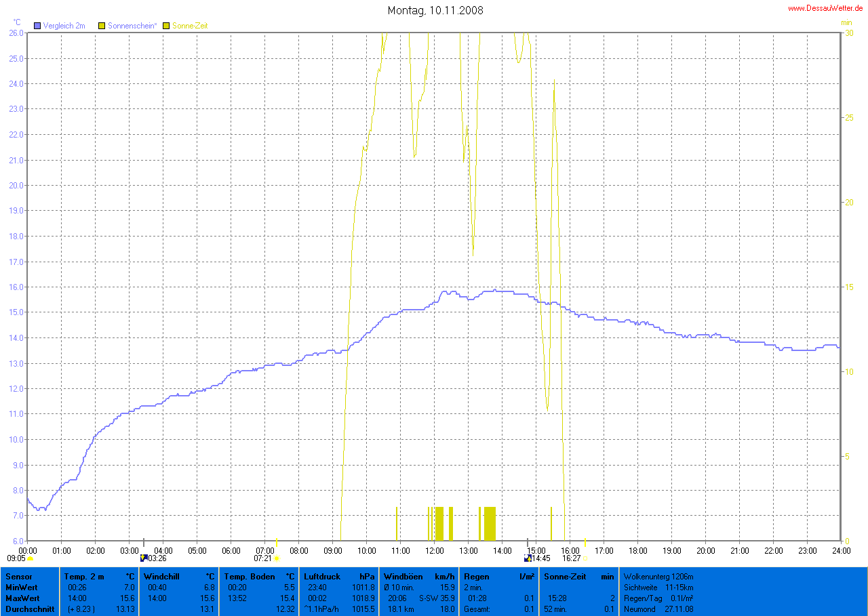This screenshot has width=868, height=616.
Task: Click the moon icon beside 14:45
Action: tap(528, 558)
